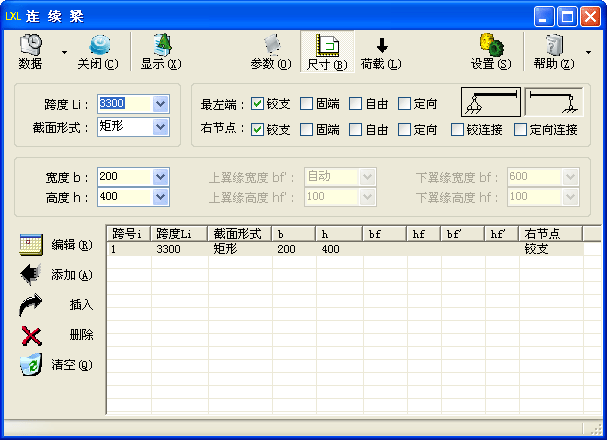The width and height of the screenshot is (607, 440).
Task: Uncheck 铰支 for 最左端
Action: coord(257,104)
